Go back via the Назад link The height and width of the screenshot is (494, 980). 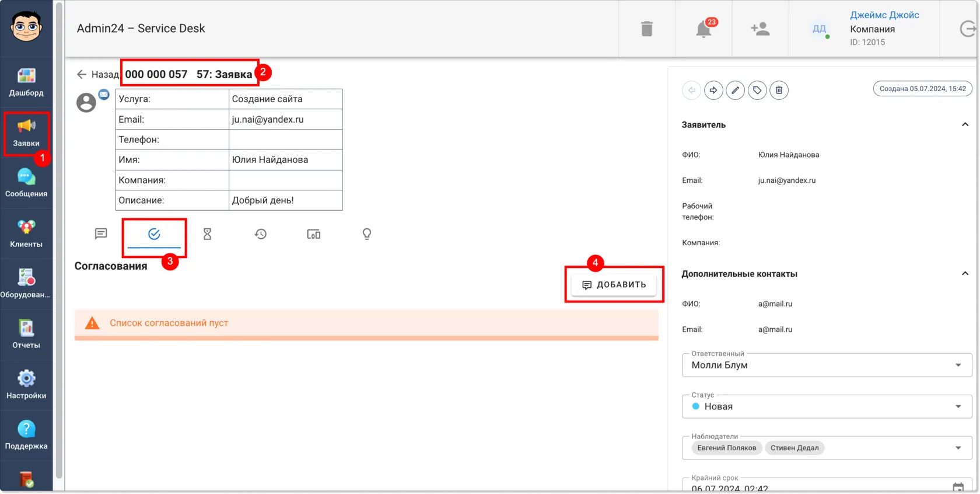click(x=98, y=74)
